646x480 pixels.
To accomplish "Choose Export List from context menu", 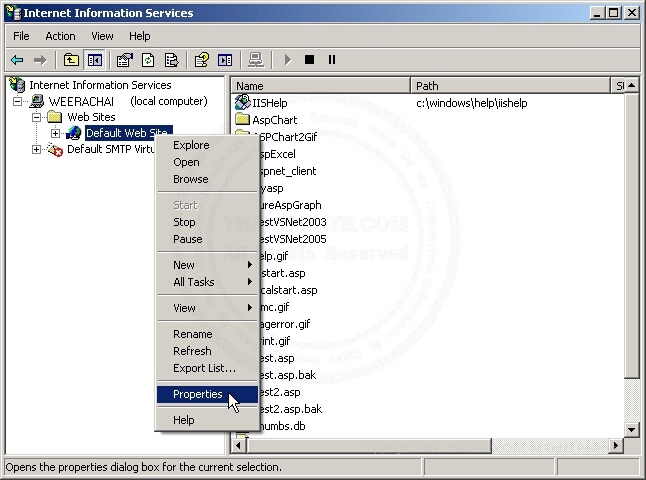I will tap(207, 368).
